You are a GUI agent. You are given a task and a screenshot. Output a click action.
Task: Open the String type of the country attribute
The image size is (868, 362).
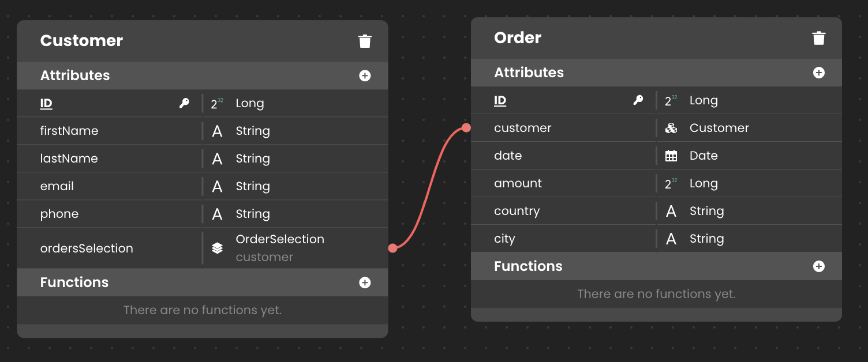706,211
